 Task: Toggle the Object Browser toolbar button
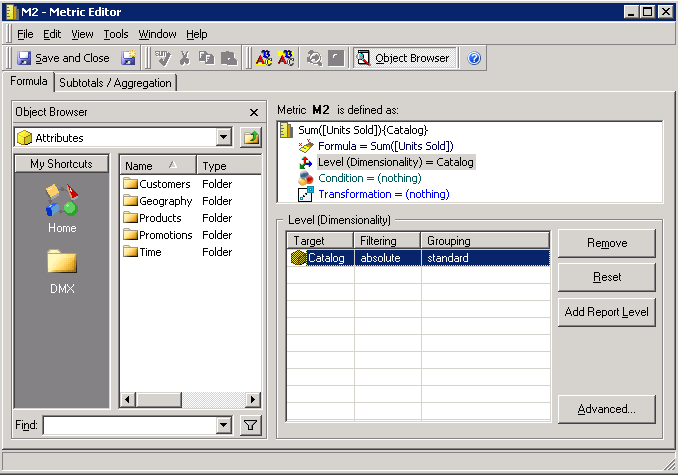(404, 58)
